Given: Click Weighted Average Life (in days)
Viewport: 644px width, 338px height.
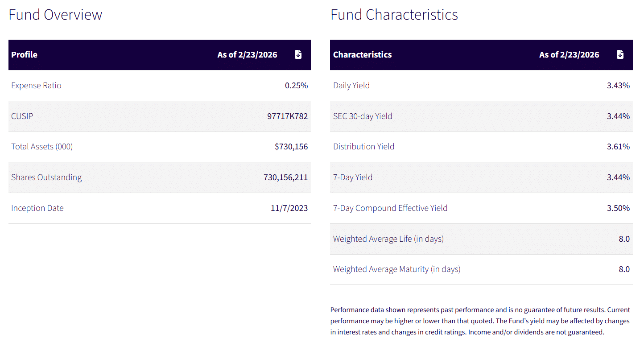Looking at the screenshot, I should click(388, 239).
